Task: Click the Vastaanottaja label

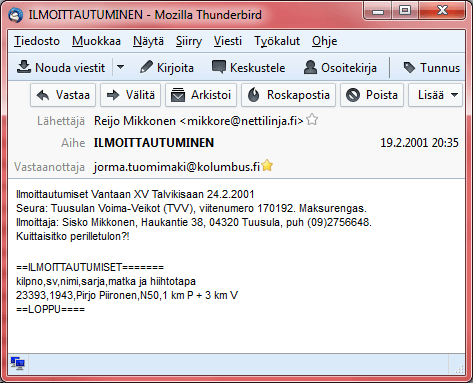Action: click(49, 167)
